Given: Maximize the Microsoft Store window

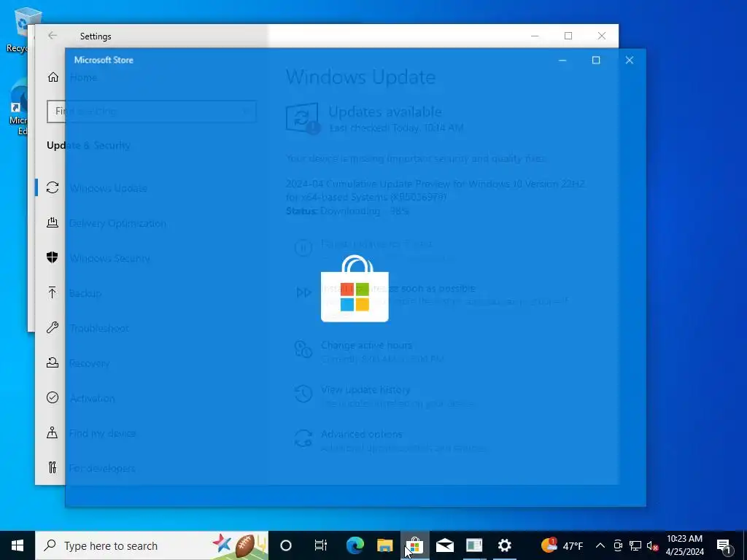Looking at the screenshot, I should [596, 60].
